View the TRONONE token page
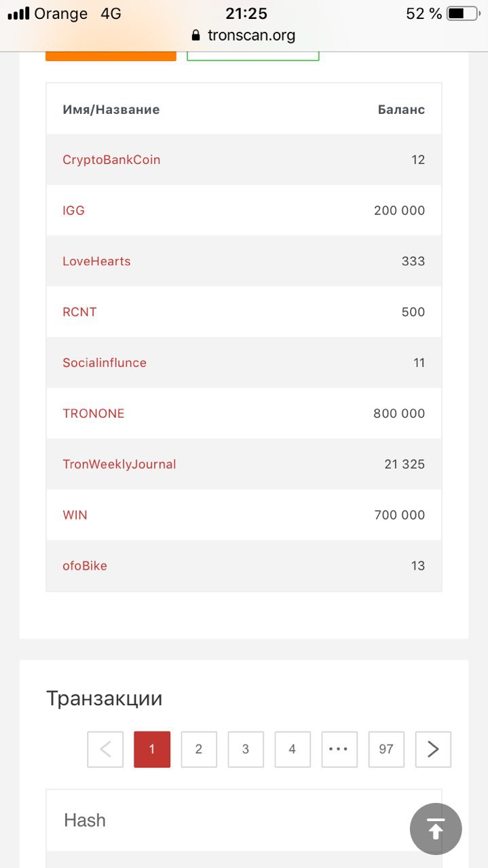 [x=94, y=414]
